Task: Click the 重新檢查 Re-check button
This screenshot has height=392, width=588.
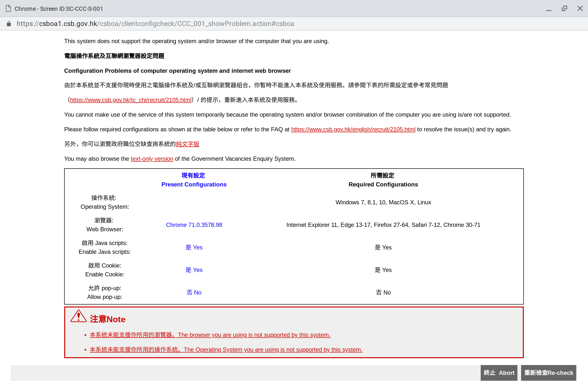Action: pyautogui.click(x=549, y=373)
